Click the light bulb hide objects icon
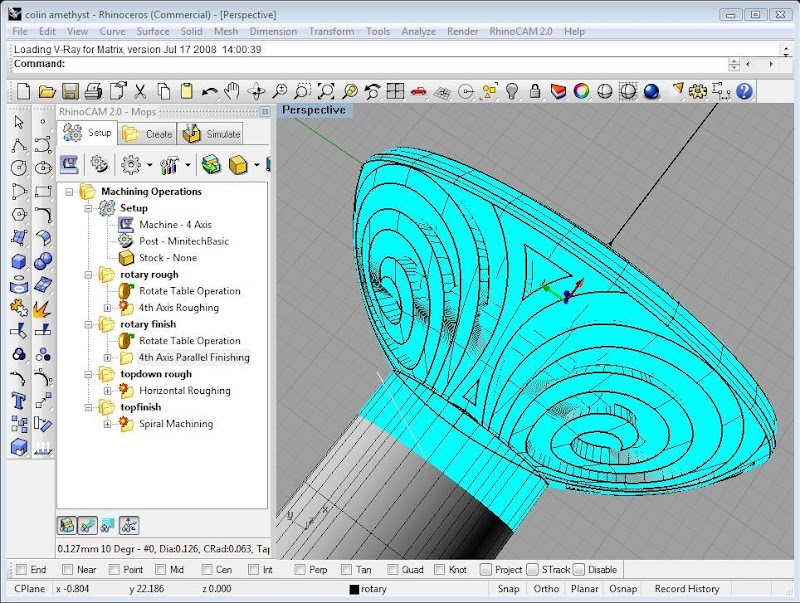The width and height of the screenshot is (800, 603). coord(512,92)
